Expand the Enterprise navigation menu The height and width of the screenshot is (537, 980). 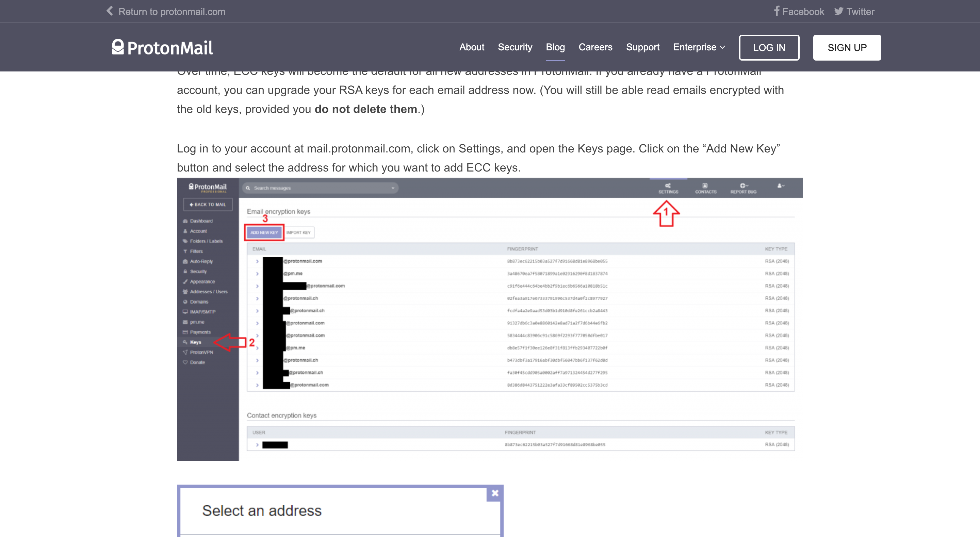coord(699,47)
